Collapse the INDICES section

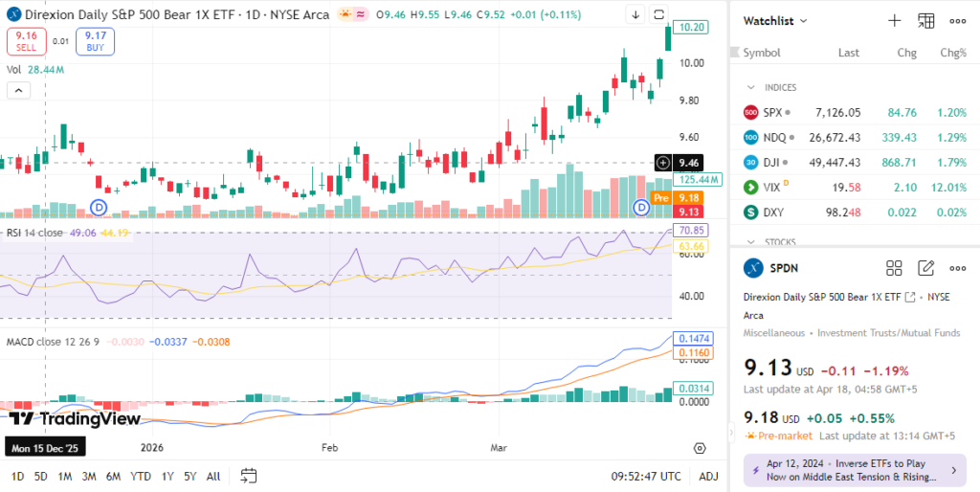click(x=751, y=87)
